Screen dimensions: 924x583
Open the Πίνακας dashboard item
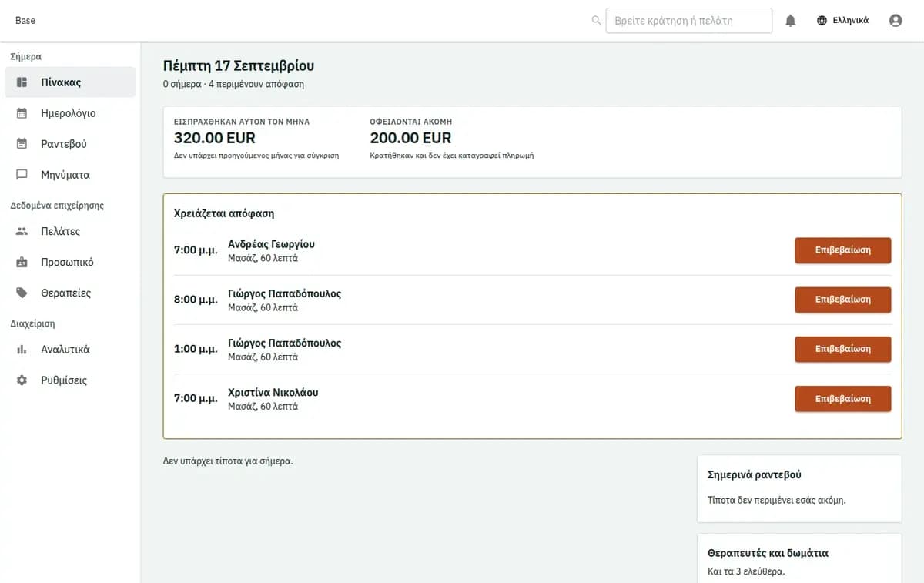[70, 82]
